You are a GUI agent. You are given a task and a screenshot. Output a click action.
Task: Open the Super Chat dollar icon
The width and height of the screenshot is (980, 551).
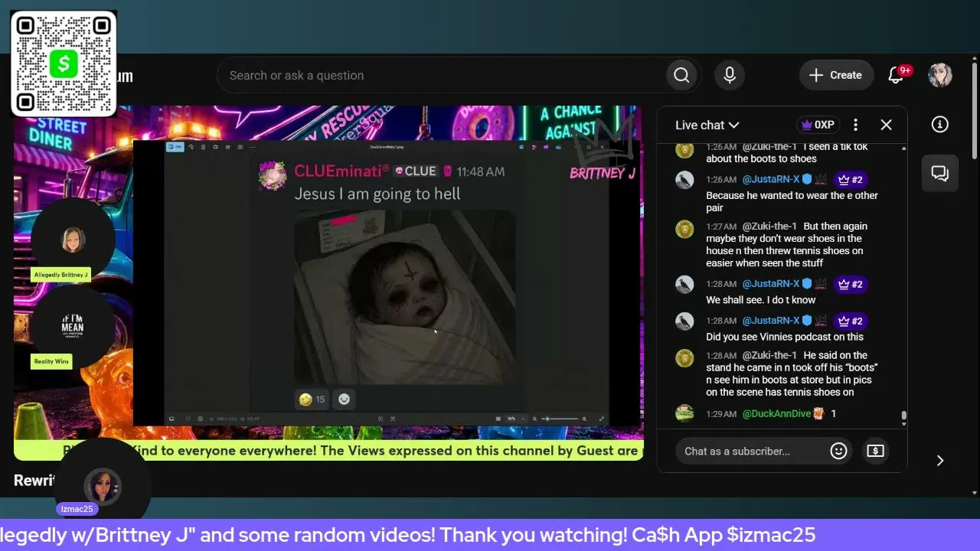pyautogui.click(x=875, y=451)
